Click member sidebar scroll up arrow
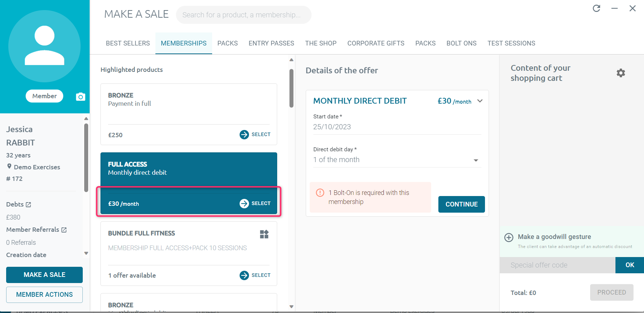Viewport: 644px width, 313px height. coord(86,118)
